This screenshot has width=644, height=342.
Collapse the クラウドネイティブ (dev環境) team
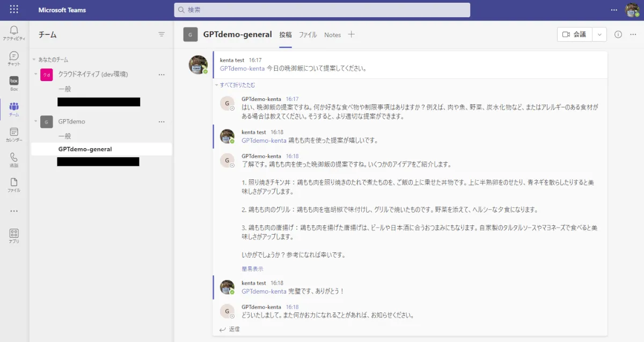pos(35,74)
